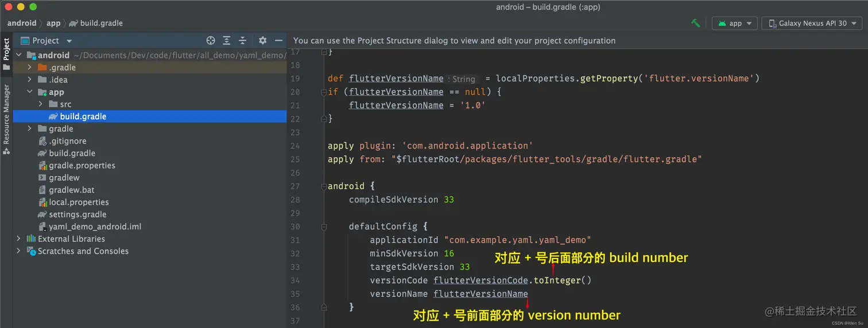The image size is (868, 328).
Task: Click the applicationId string value
Action: [518, 240]
